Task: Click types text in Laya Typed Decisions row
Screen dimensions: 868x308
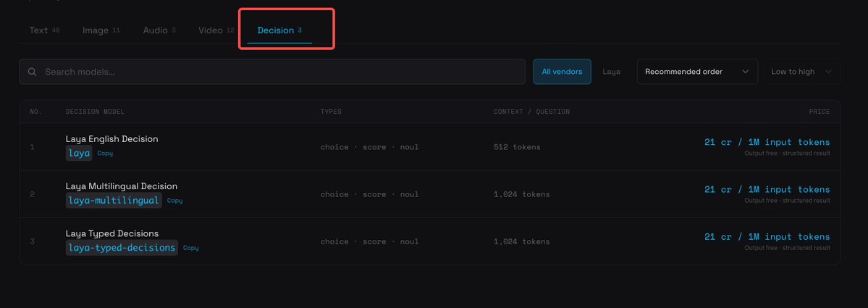Action: click(x=370, y=241)
